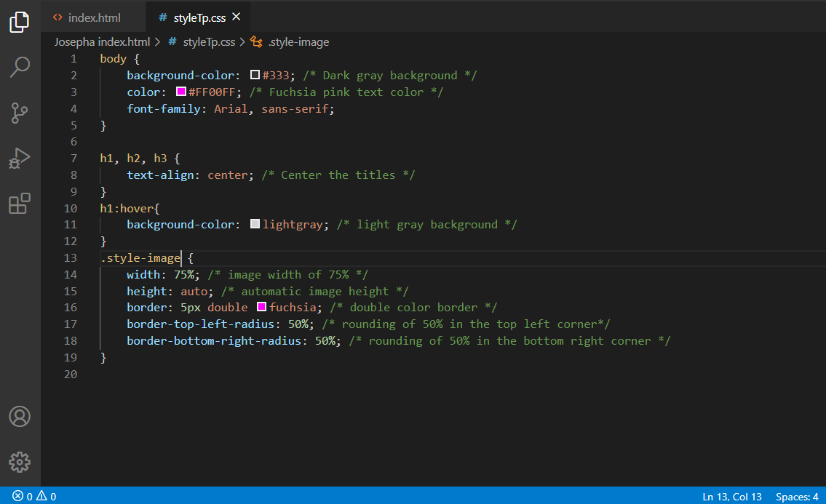Click the h1, h2, h3 selector
The height and width of the screenshot is (504, 826).
click(133, 159)
